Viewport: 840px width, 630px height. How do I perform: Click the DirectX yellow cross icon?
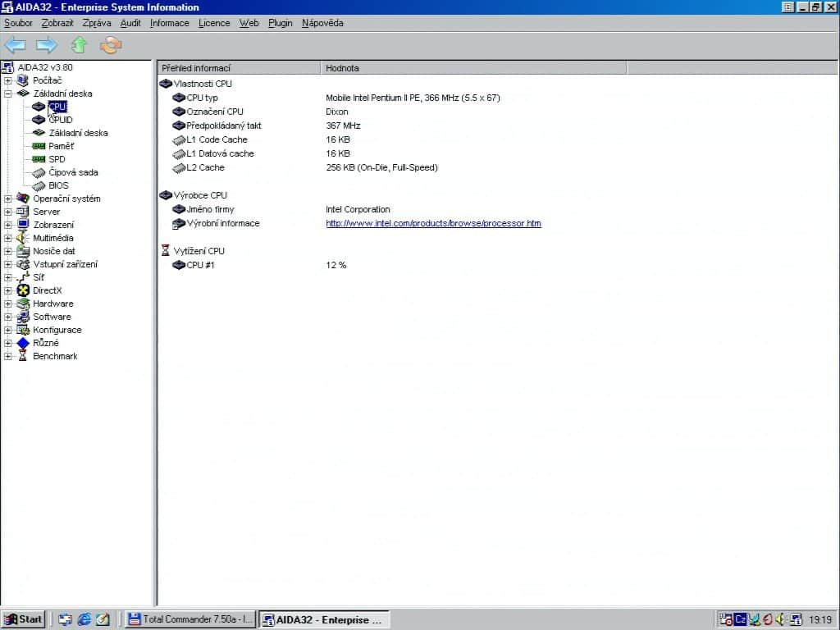22,290
